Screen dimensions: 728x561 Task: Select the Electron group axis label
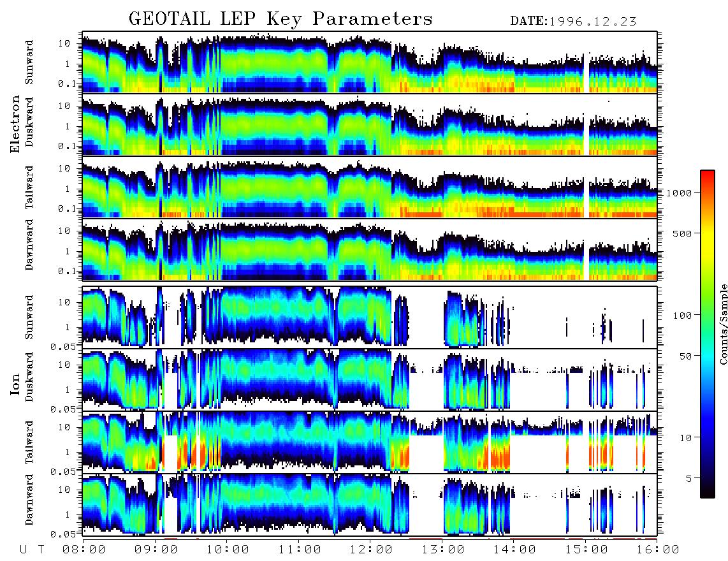pyautogui.click(x=15, y=124)
